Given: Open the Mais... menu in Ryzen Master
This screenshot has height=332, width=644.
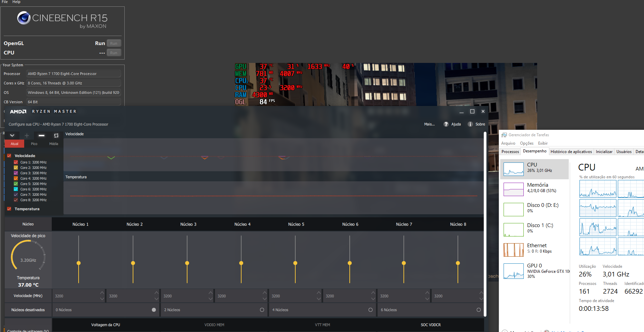Looking at the screenshot, I should pos(429,124).
